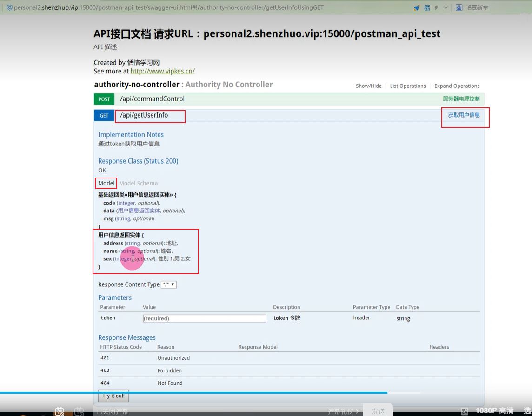This screenshot has height=416, width=532.
Task: Click the site security icon before the URL
Action: coord(9,7)
